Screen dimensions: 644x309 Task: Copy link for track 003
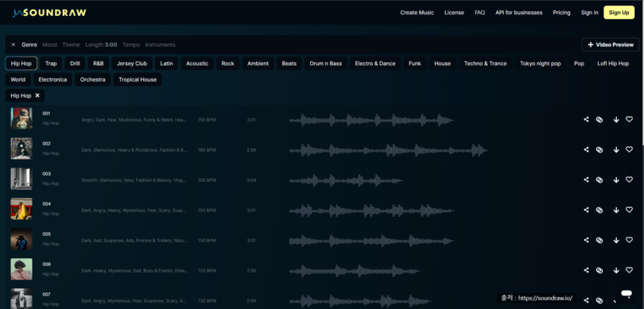599,180
